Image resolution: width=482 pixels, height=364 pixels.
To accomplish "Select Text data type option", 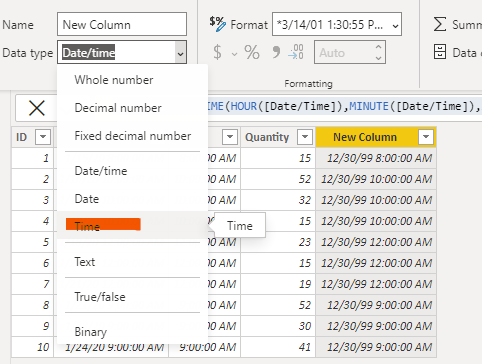I will (132, 262).
